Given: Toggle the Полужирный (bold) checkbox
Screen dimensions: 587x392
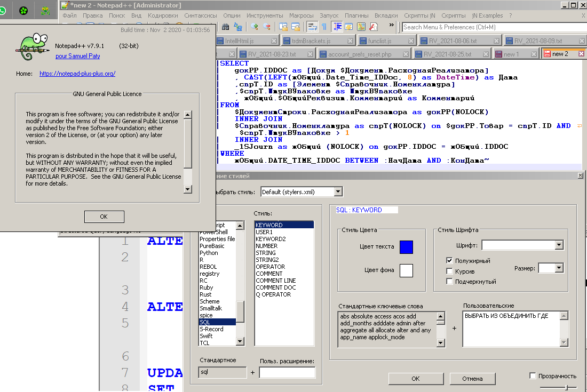Looking at the screenshot, I should click(x=450, y=260).
